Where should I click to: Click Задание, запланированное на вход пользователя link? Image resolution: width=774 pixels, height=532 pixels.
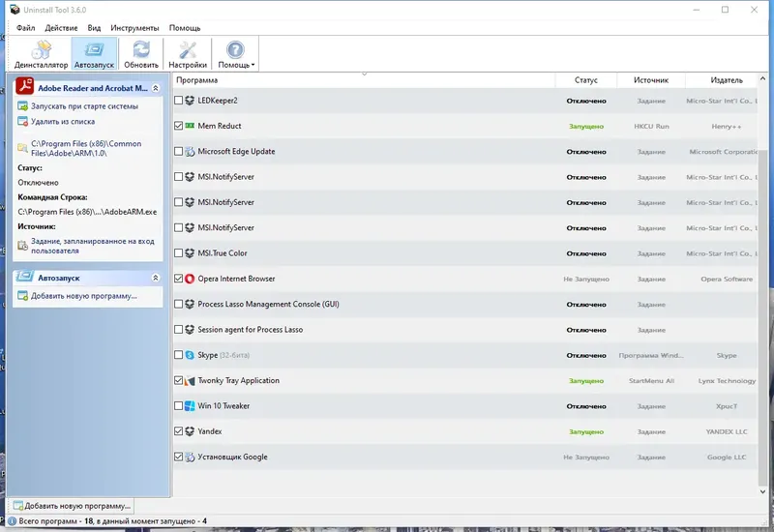click(x=92, y=246)
